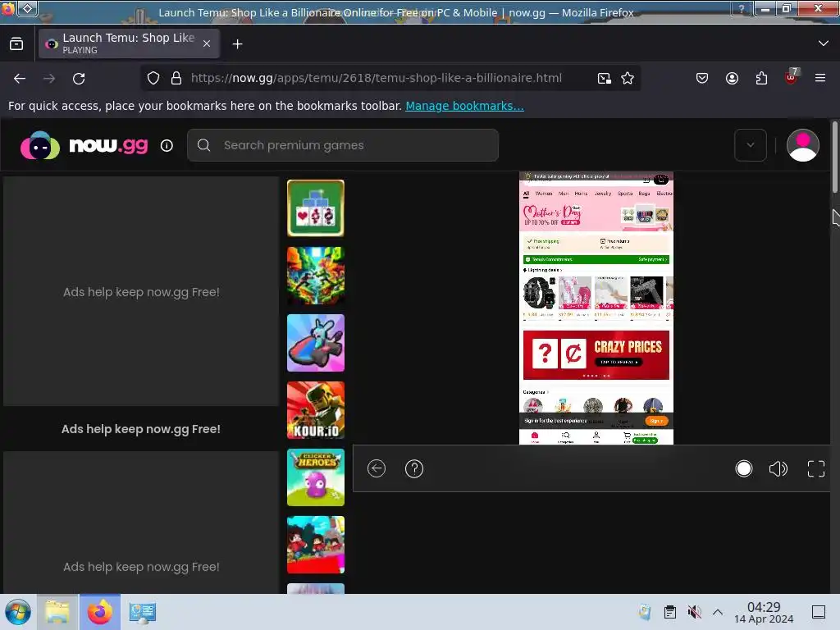Viewport: 840px width, 630px height.
Task: Open the Temu Home bottom nav icon
Action: pos(535,437)
